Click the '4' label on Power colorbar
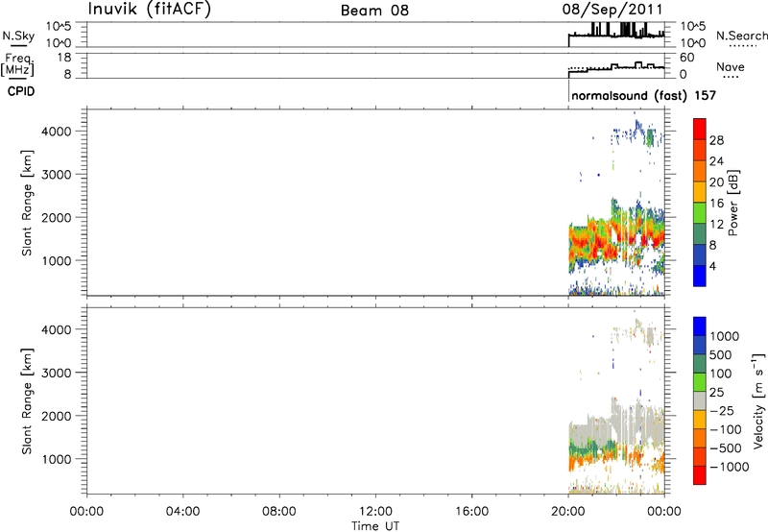 tap(712, 266)
